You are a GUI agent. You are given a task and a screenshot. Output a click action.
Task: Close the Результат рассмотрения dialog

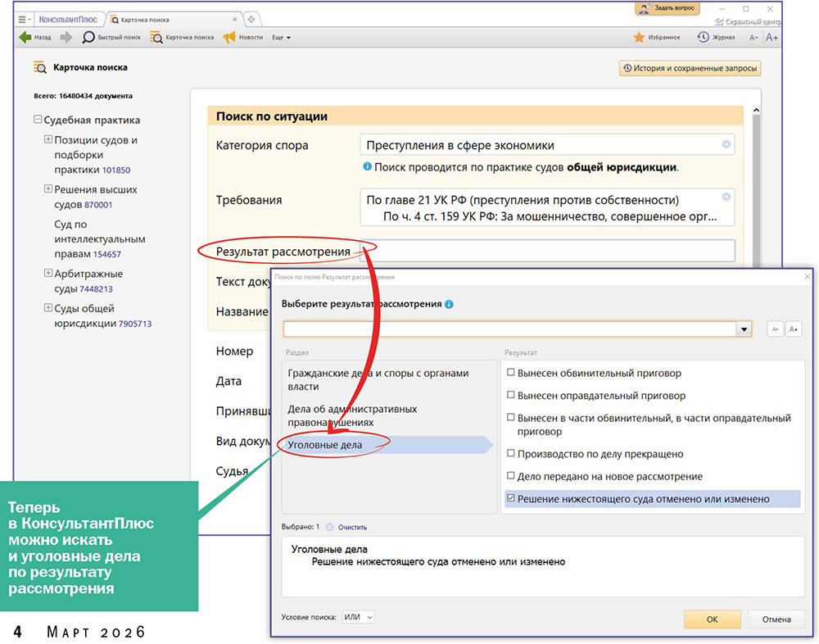pyautogui.click(x=808, y=276)
